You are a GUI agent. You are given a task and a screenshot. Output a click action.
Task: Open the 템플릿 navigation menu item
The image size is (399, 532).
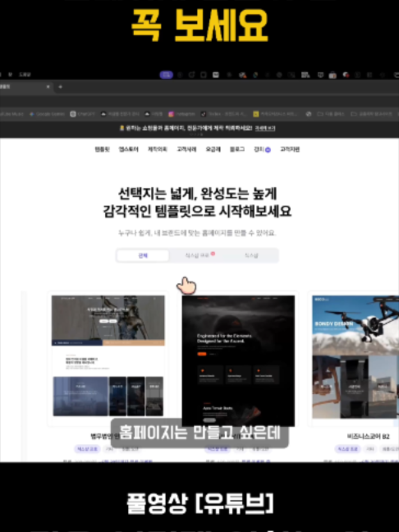[102, 149]
